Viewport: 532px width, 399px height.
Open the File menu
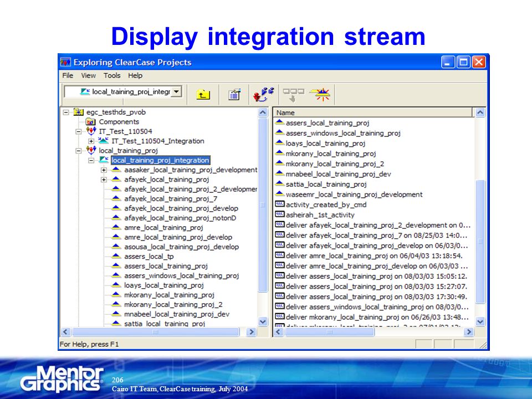click(x=68, y=76)
